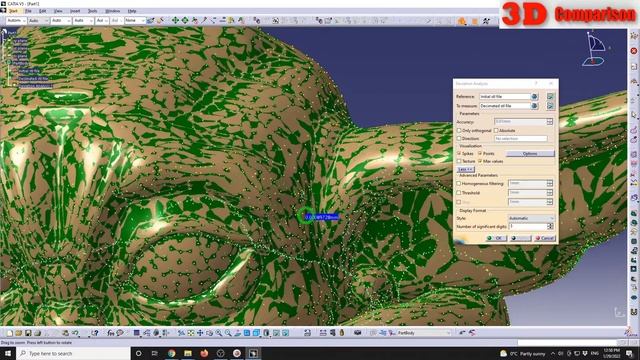
Task: Toggle the 'Absolute' checkbox
Action: 496,131
